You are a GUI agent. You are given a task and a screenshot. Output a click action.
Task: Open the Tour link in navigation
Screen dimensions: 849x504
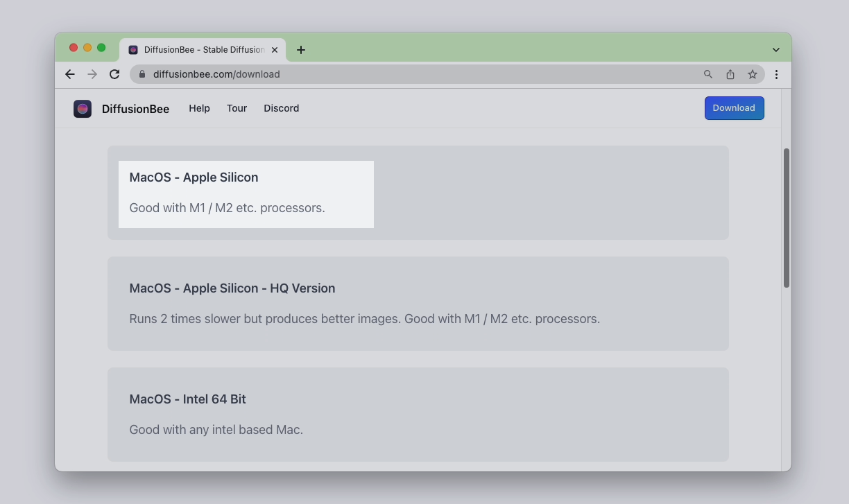click(237, 108)
